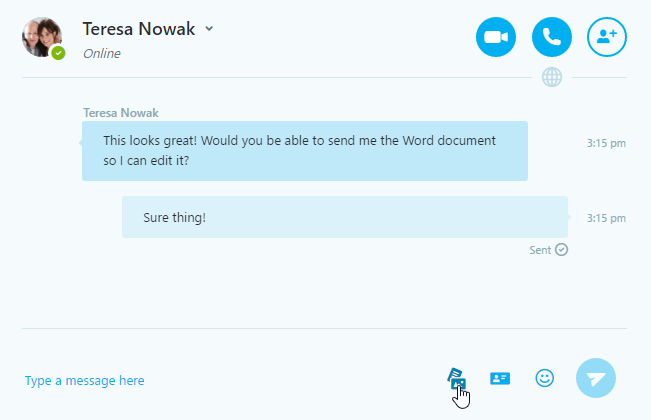Image resolution: width=651 pixels, height=420 pixels.
Task: Click the green online status badge
Action: click(x=58, y=53)
